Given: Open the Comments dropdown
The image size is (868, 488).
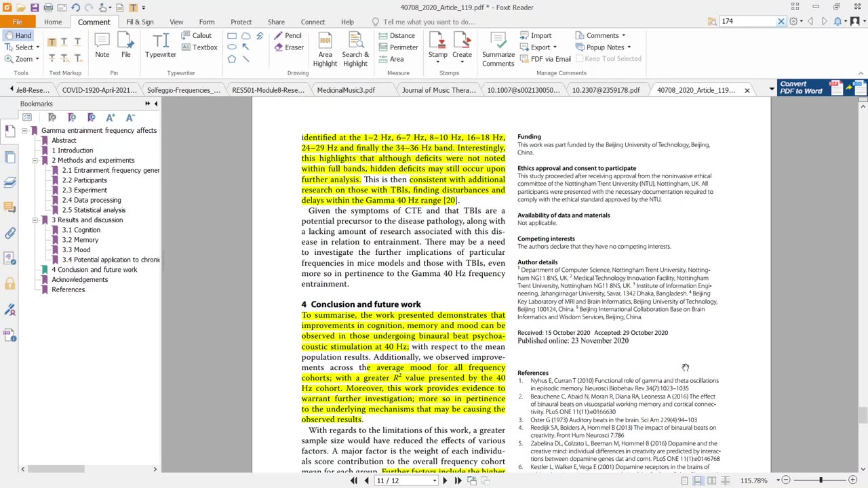Looking at the screenshot, I should pyautogui.click(x=623, y=35).
